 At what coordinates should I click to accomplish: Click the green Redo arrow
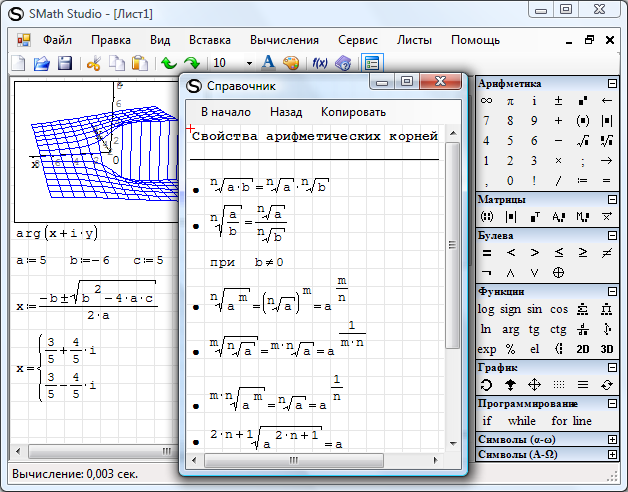coord(191,64)
